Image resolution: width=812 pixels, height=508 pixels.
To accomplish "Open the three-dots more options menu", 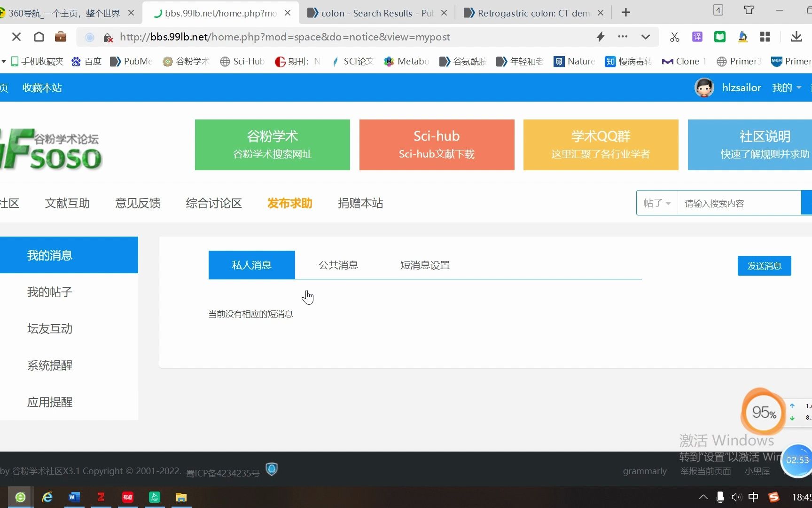I will [623, 37].
